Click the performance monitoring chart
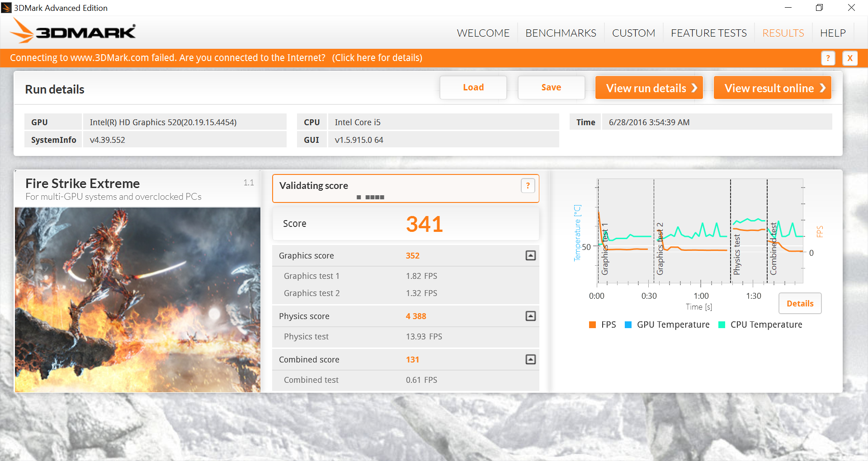This screenshot has width=868, height=461. pyautogui.click(x=700, y=231)
